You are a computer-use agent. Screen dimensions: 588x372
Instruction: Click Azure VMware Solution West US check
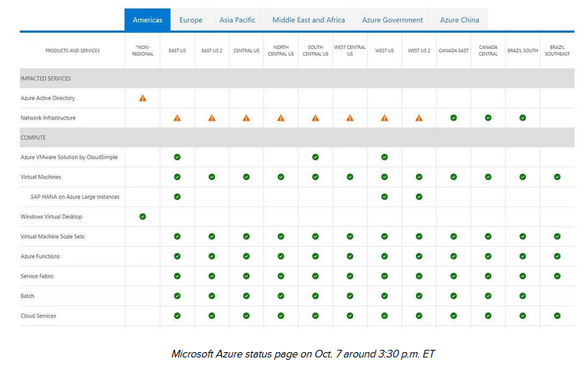[385, 157]
